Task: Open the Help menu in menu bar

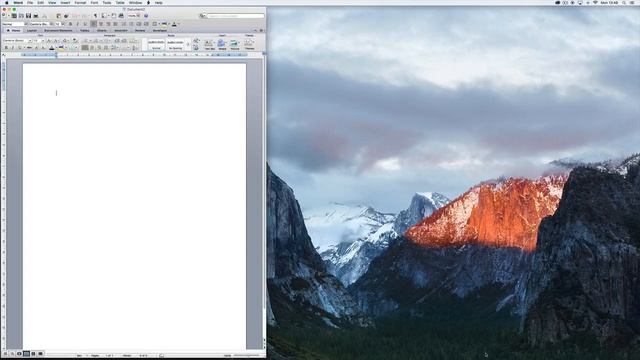Action: tap(158, 2)
